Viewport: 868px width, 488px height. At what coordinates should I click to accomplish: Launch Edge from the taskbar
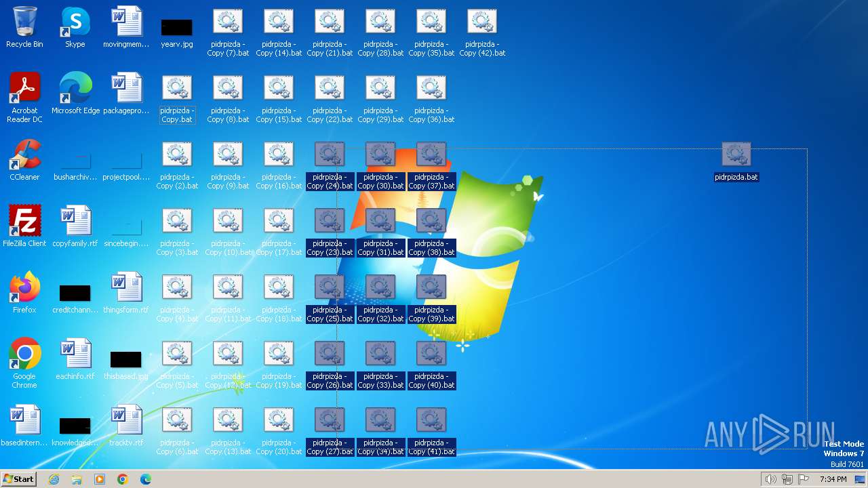[x=146, y=479]
